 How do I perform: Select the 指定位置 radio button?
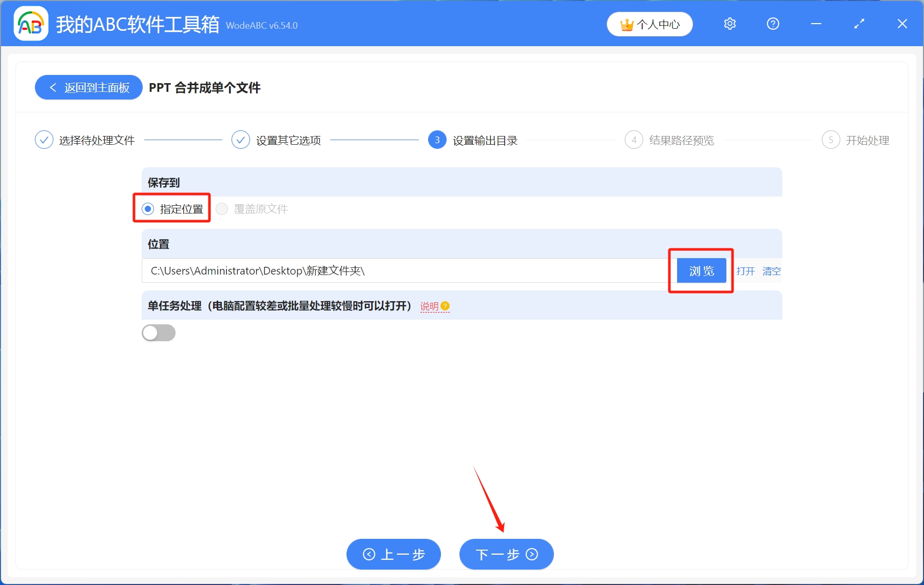(x=148, y=209)
